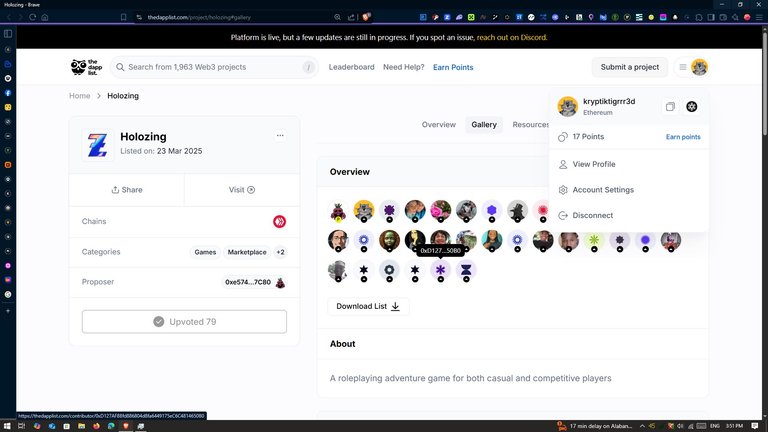Click the Brave Shields lion icon
The height and width of the screenshot is (432, 768).
[366, 17]
